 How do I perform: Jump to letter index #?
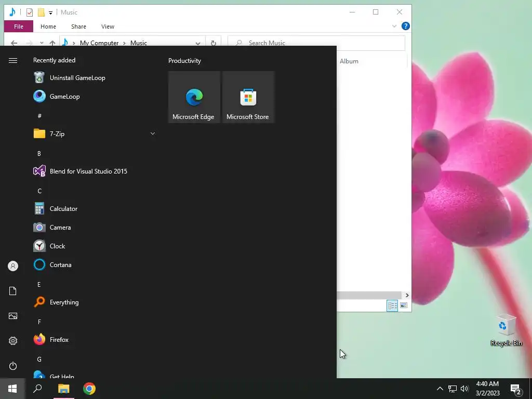click(x=39, y=116)
